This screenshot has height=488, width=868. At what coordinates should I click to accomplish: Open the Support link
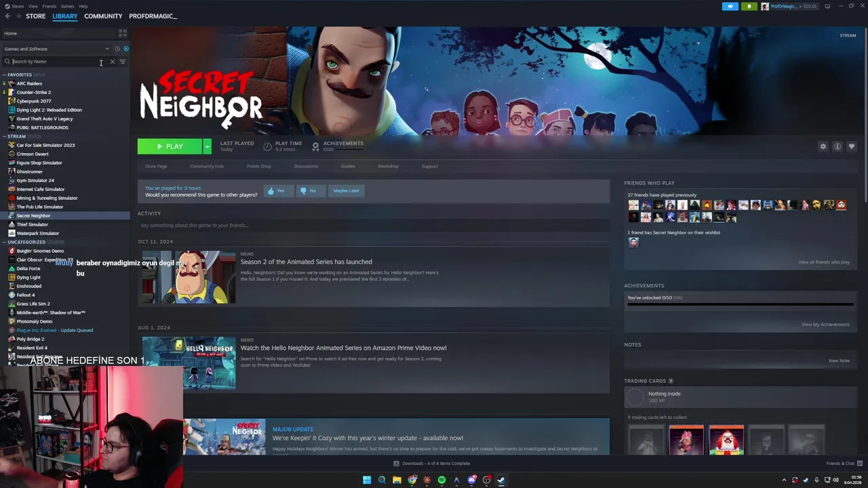pos(430,166)
